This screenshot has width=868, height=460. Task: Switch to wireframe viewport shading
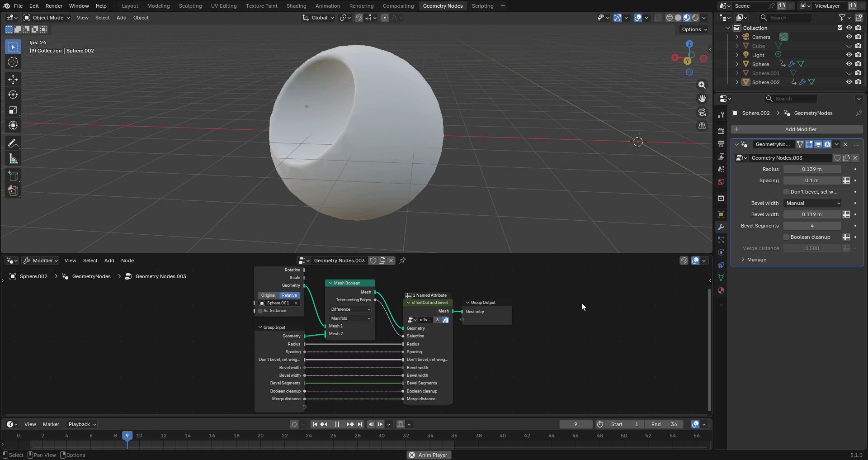tap(670, 18)
